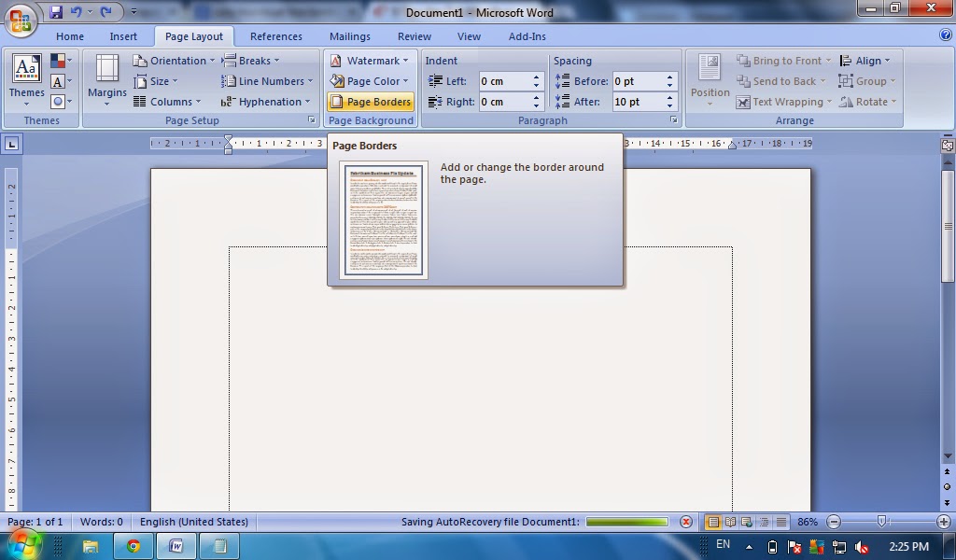Switch to the References tab
Image resolution: width=956 pixels, height=560 pixels.
click(275, 35)
